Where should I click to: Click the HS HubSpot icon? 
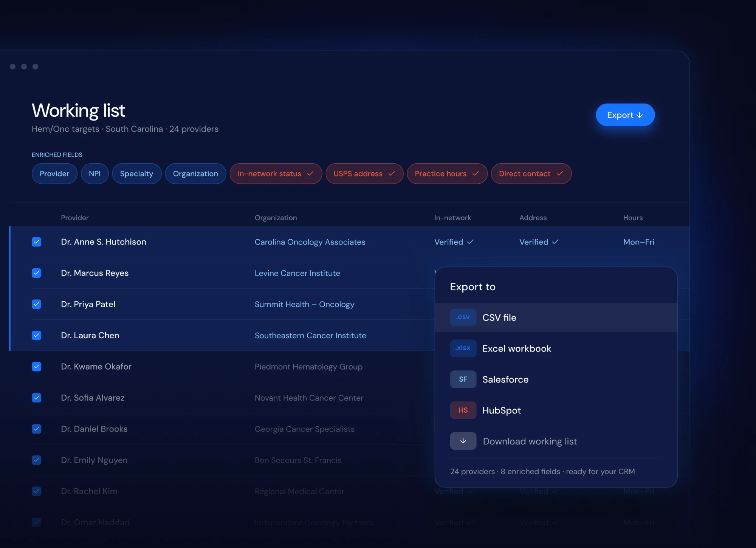[463, 410]
